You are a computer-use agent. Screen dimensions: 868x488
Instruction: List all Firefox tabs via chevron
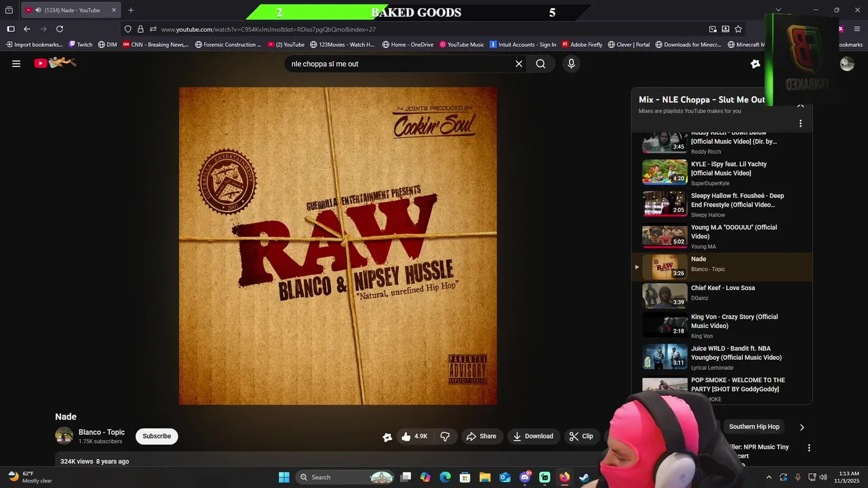(778, 10)
